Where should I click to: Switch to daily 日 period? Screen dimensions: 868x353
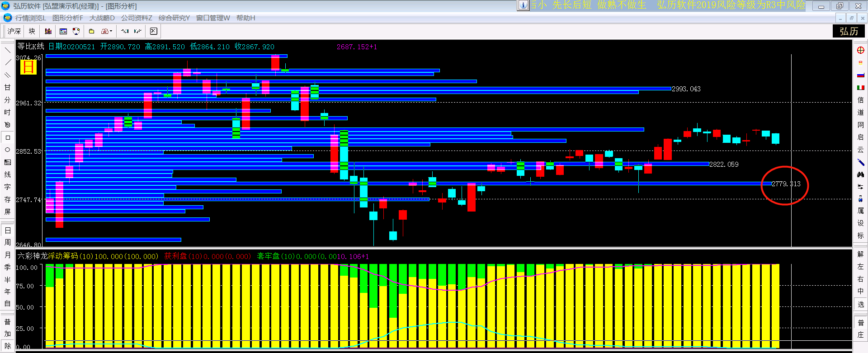(8, 231)
